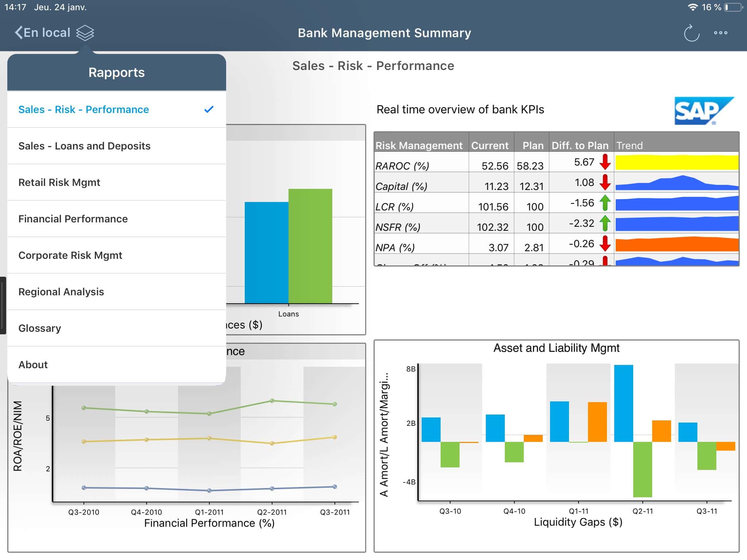Select Regional Analysis from the Rapports list
Screen dimensions: 747x560
[x=61, y=292]
